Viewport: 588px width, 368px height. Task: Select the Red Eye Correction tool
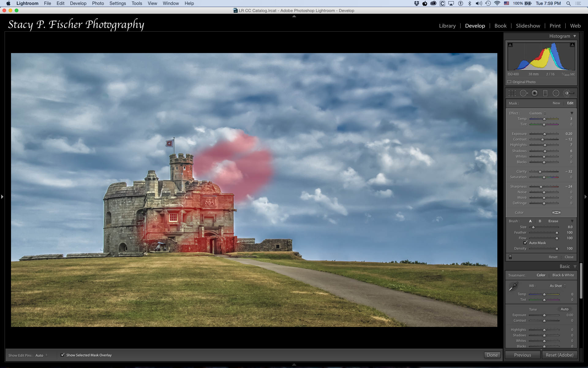point(534,93)
